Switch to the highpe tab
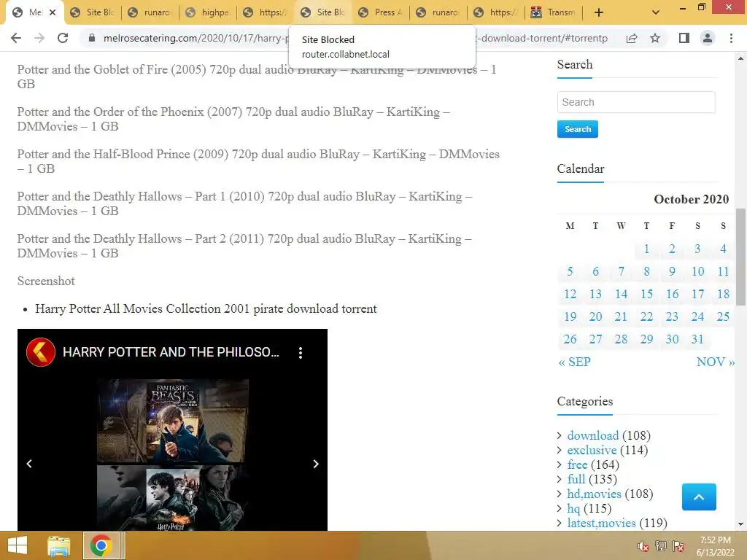Screen dimensions: 747x560 click(208, 12)
